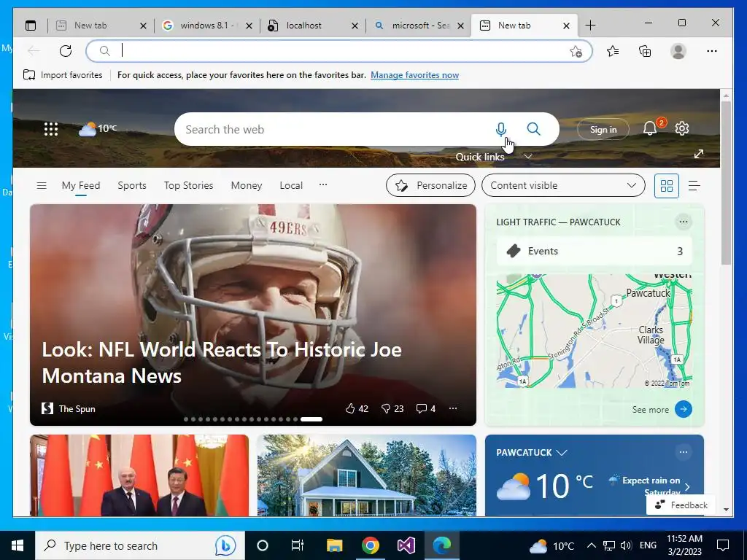
Task: Show more feed categories ellipsis
Action: (323, 184)
